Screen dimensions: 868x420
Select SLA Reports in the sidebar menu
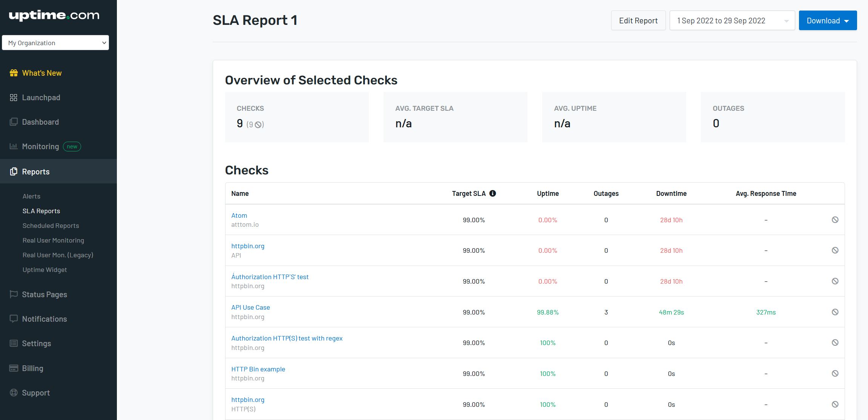click(x=41, y=211)
